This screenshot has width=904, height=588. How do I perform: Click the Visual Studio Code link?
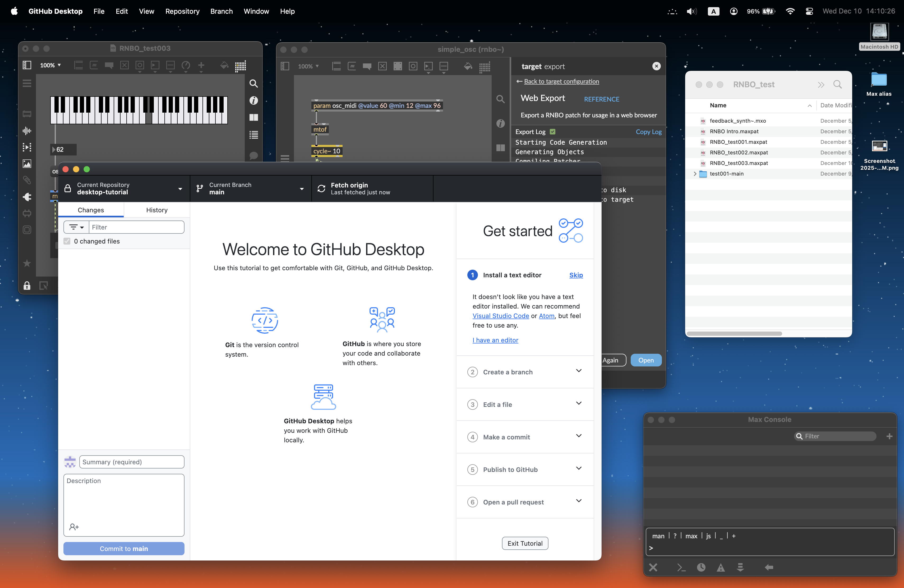coord(501,316)
